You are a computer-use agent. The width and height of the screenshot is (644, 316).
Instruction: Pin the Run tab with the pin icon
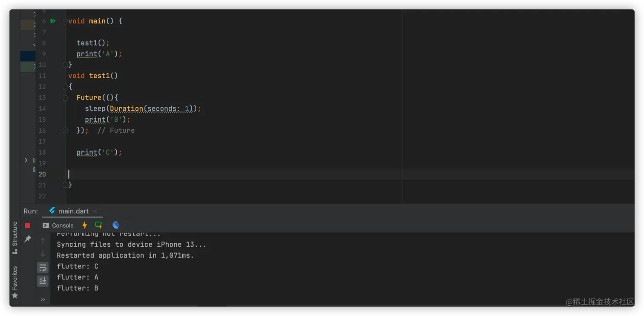[x=28, y=239]
